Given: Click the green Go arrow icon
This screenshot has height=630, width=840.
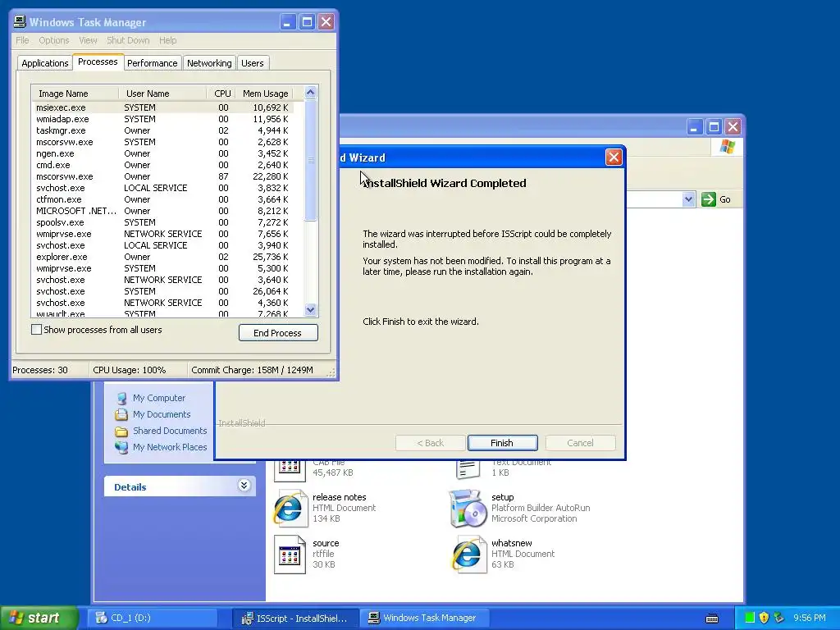Looking at the screenshot, I should [708, 199].
